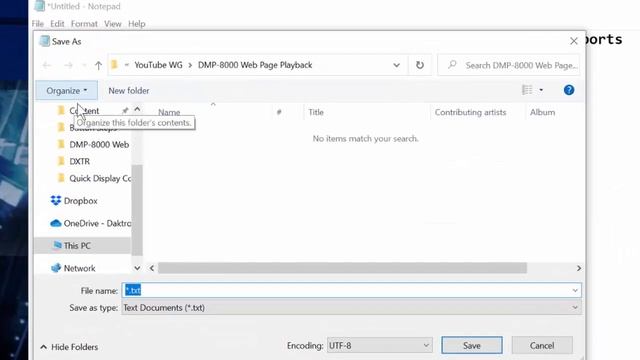Sort by the # column header
Screen dimensions: 640x360
[279, 112]
